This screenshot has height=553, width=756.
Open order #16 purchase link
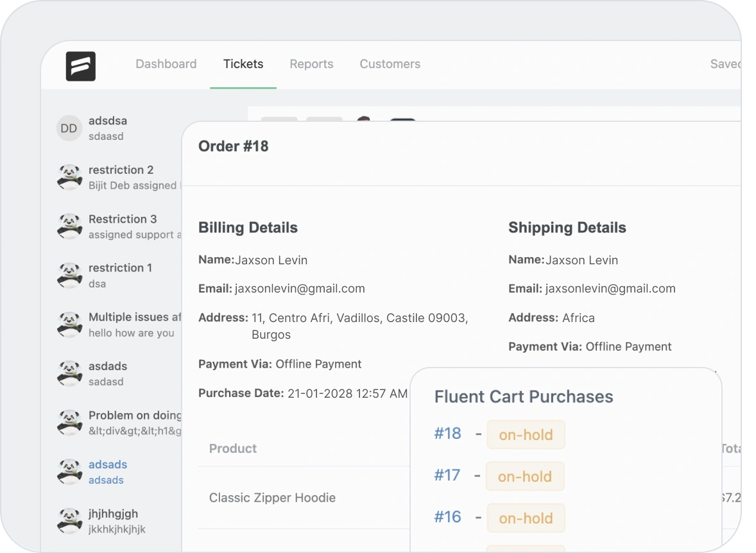pos(447,517)
